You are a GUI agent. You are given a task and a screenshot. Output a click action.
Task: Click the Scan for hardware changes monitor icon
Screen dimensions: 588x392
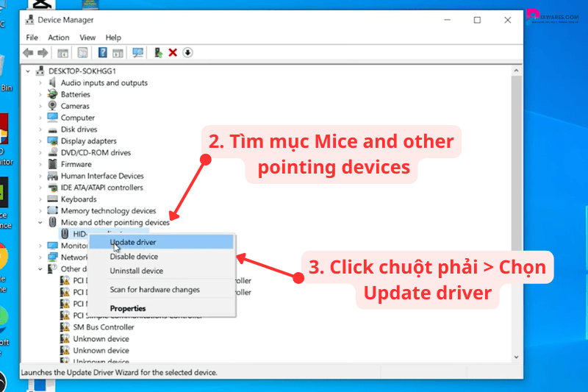(x=137, y=52)
